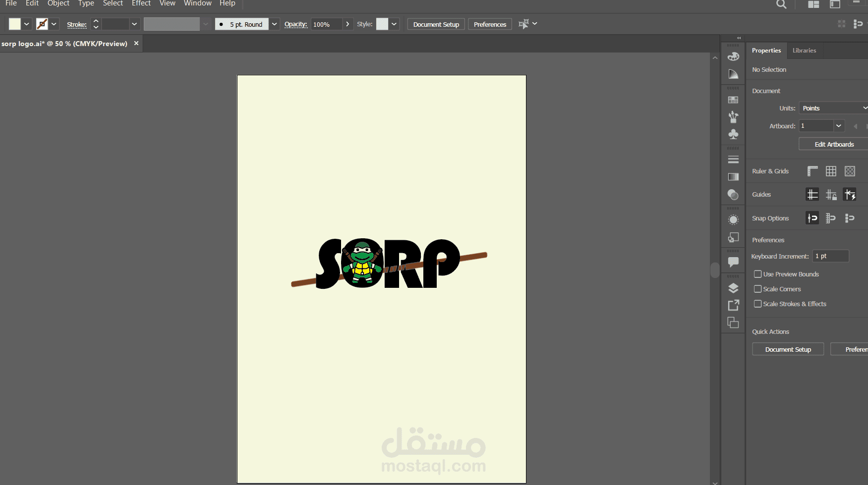Open the Units dropdown showing Points
Viewport: 868px width, 485px height.
click(833, 108)
